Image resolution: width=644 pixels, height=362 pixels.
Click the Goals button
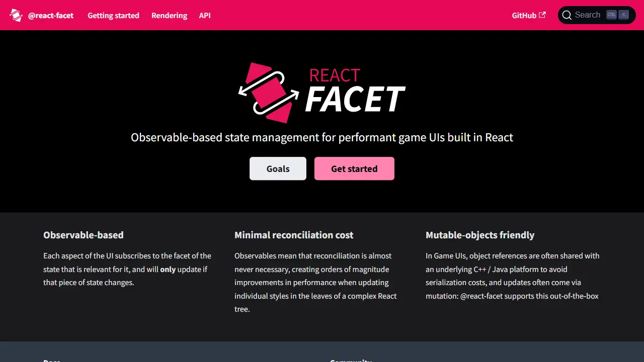point(278,168)
